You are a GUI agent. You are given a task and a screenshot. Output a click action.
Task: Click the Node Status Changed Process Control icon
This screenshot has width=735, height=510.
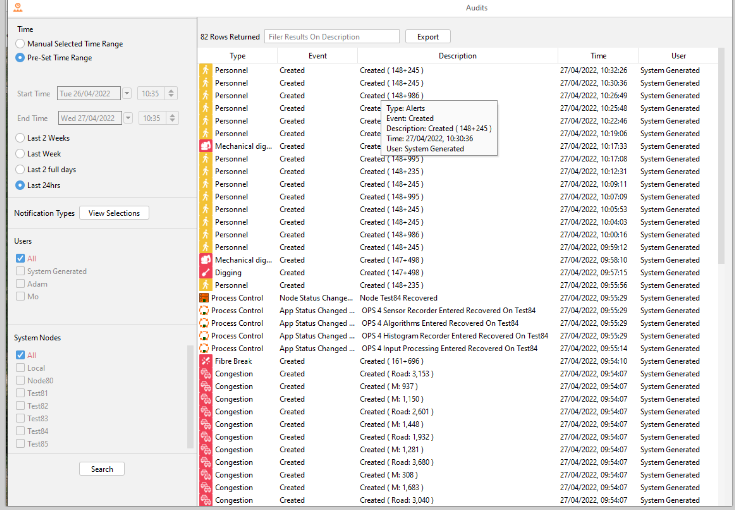click(x=206, y=298)
